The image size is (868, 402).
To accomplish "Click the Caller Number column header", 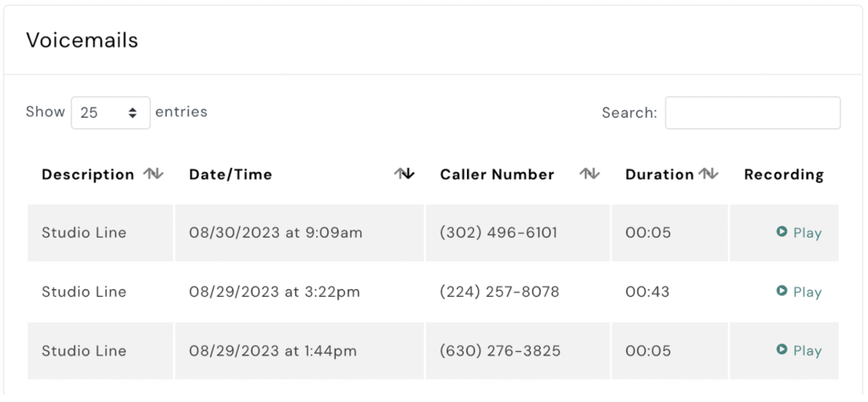I will (497, 175).
